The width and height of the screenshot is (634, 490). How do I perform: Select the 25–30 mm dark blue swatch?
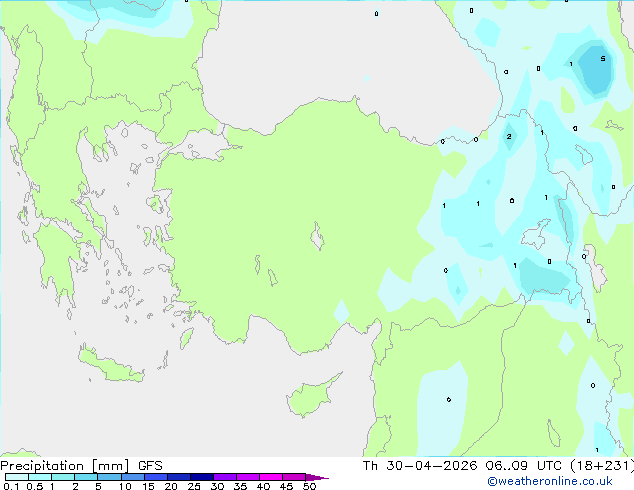point(202,477)
